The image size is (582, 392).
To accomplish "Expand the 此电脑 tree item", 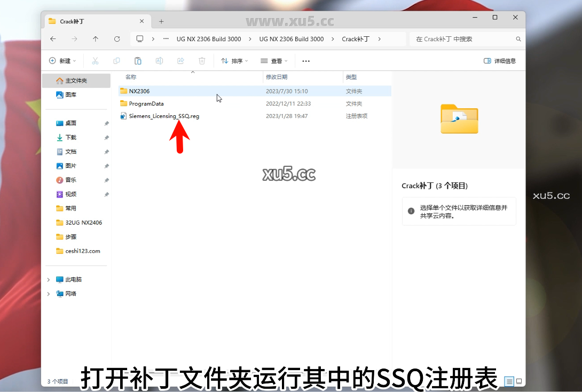I will (49, 279).
